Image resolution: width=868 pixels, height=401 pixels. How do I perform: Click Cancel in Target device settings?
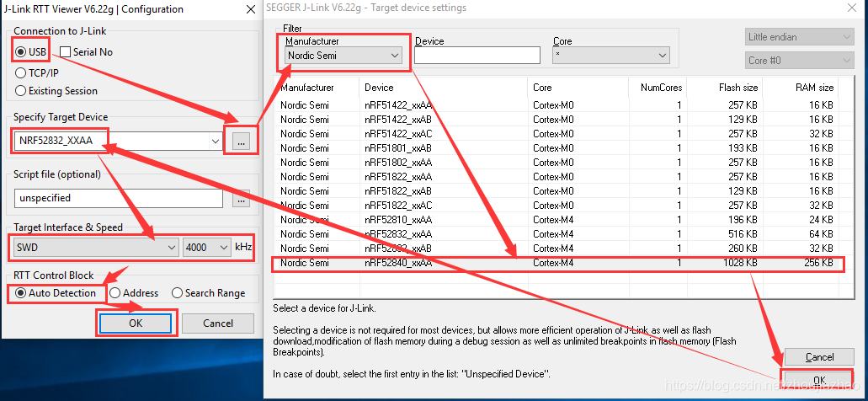[819, 357]
